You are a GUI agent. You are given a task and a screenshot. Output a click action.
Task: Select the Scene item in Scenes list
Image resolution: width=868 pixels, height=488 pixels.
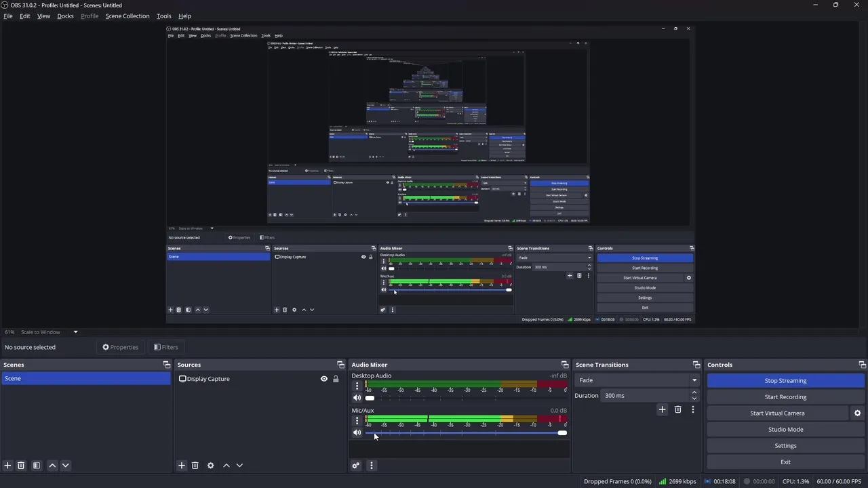click(85, 379)
